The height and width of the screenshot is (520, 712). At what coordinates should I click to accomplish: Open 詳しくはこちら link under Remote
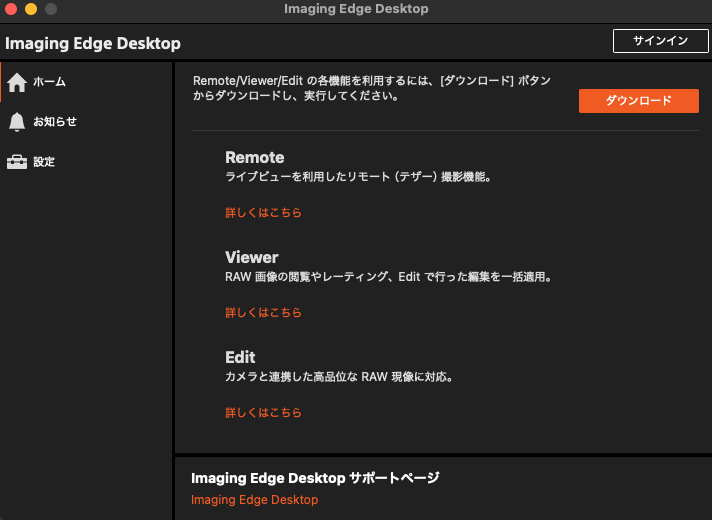[263, 213]
